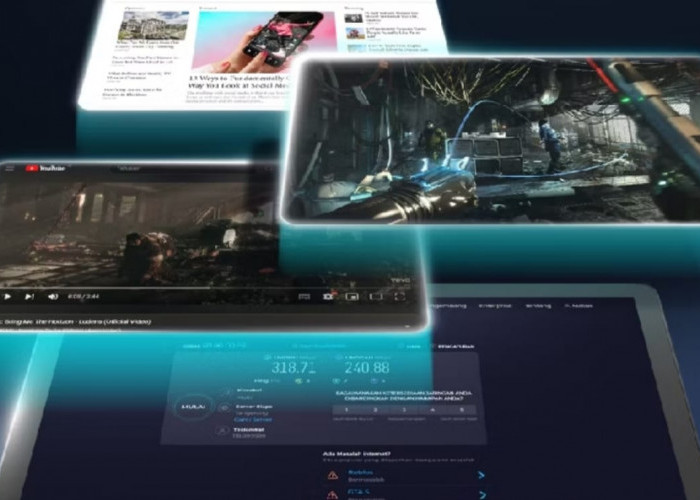Toggle subtitles on the video
Viewport: 700px width, 500px height.
(x=306, y=296)
